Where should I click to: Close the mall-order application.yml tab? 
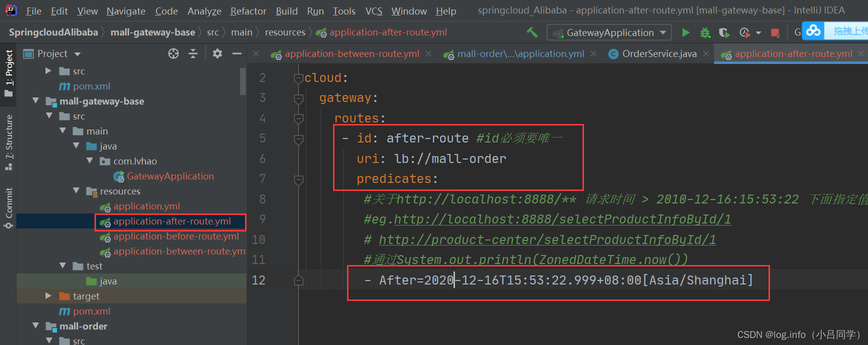pos(593,53)
